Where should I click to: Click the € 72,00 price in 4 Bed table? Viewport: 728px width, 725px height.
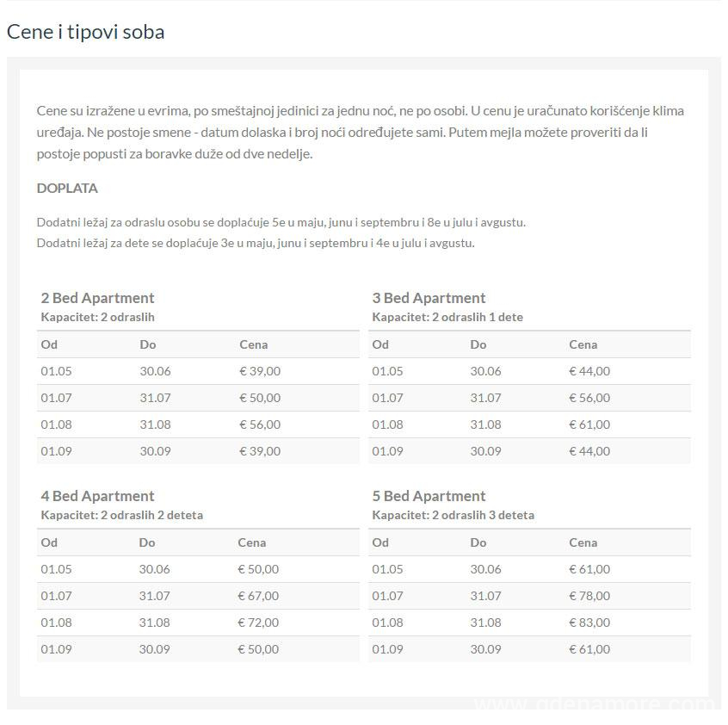tap(258, 623)
